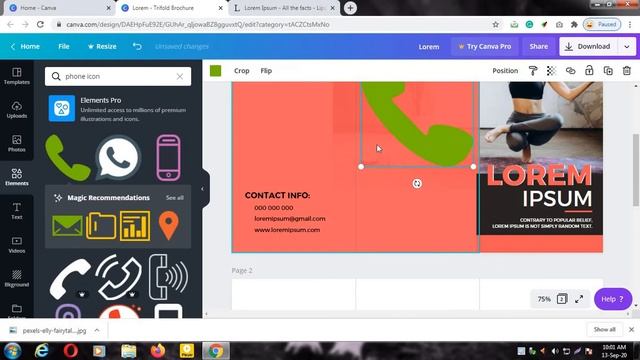Open the Photos sidebar panel
The height and width of the screenshot is (360, 640).
click(x=16, y=144)
